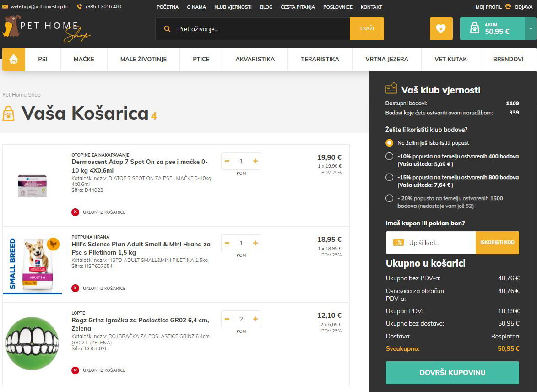Open the BLOG link
The height and width of the screenshot is (392, 537).
point(266,7)
